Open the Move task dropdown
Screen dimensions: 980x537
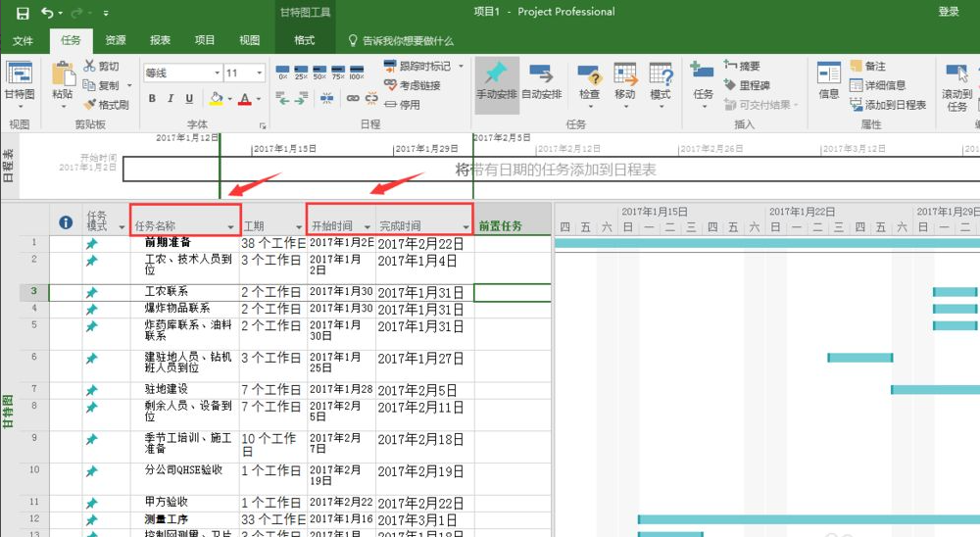[x=625, y=84]
